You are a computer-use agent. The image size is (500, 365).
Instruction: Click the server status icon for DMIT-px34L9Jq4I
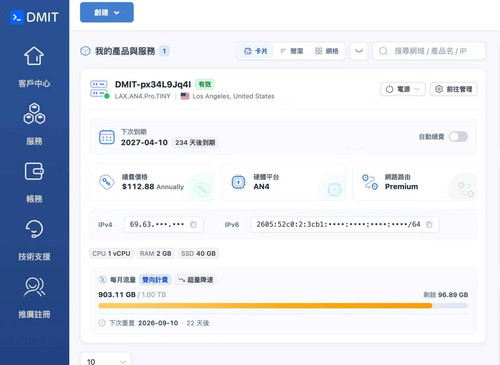(99, 89)
